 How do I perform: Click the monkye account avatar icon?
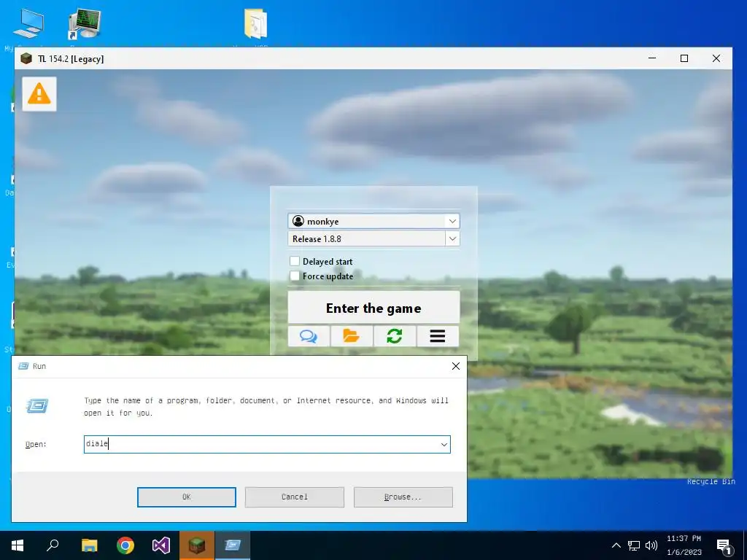[298, 221]
